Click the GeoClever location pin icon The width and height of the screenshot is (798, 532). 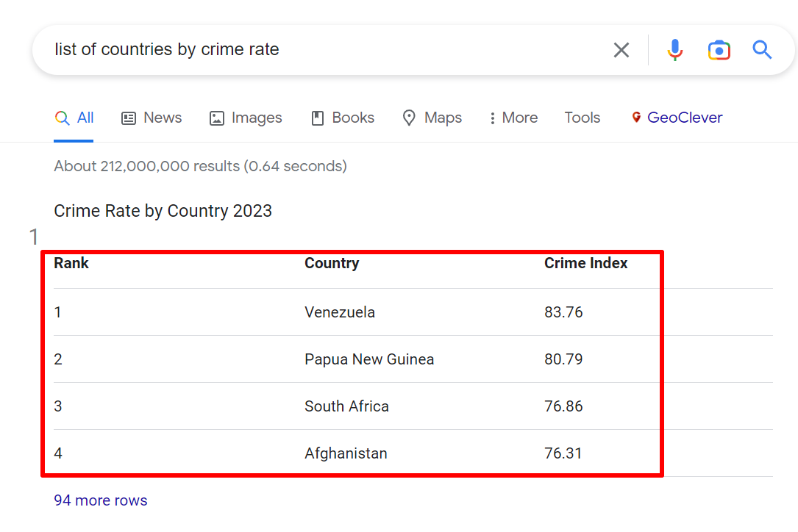coord(636,118)
